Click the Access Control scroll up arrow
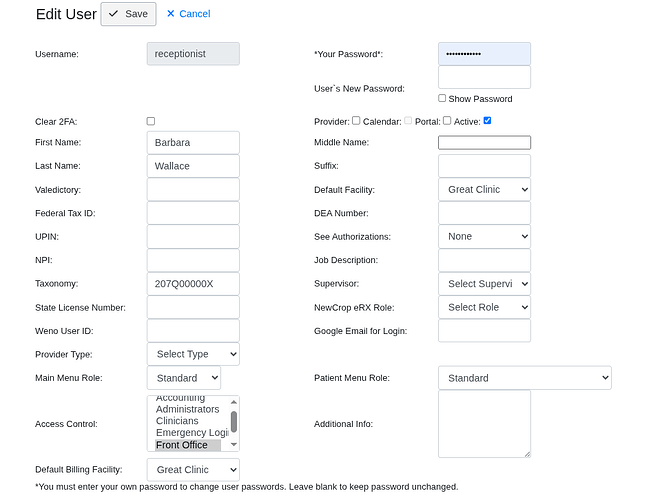The width and height of the screenshot is (661, 500). click(234, 402)
